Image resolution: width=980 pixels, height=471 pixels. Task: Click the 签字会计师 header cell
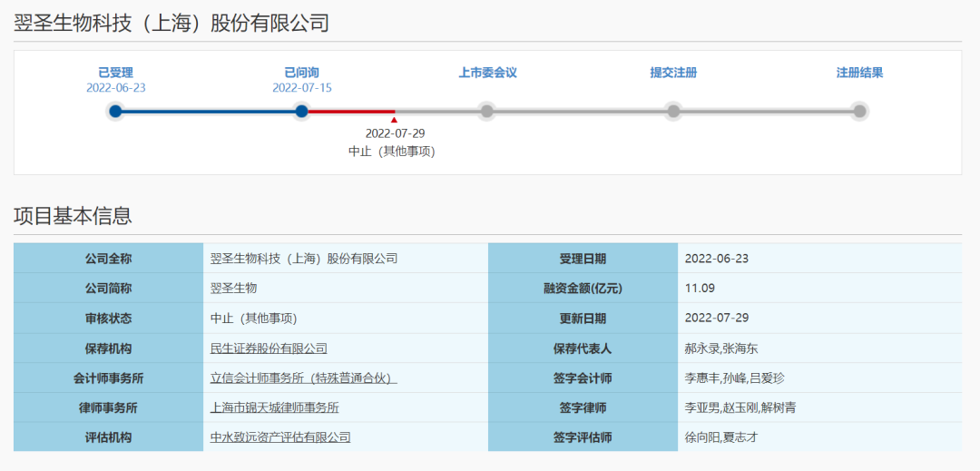click(x=583, y=378)
